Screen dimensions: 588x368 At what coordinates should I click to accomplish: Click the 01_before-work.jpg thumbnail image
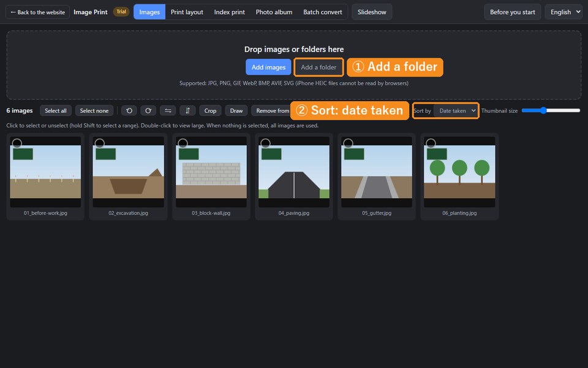(x=45, y=172)
